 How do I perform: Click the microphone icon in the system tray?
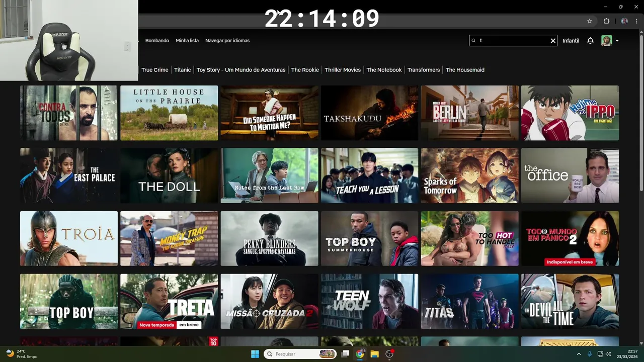(x=589, y=354)
